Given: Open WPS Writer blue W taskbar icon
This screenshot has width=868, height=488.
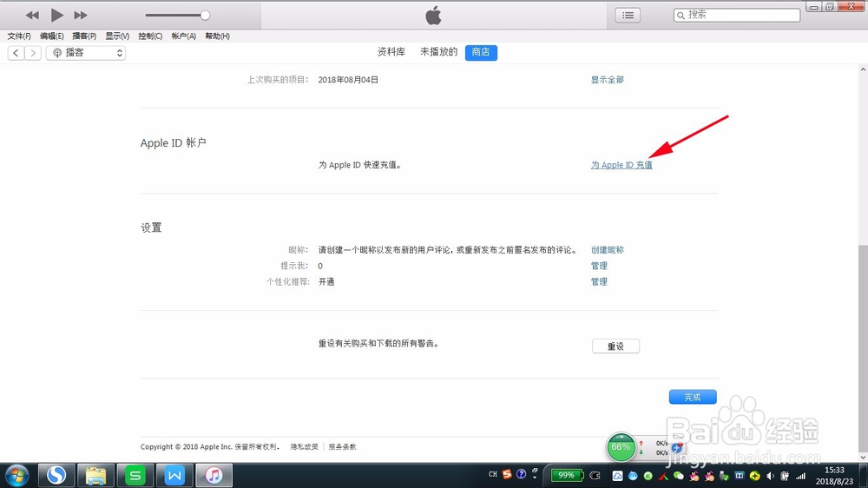Looking at the screenshot, I should (174, 475).
